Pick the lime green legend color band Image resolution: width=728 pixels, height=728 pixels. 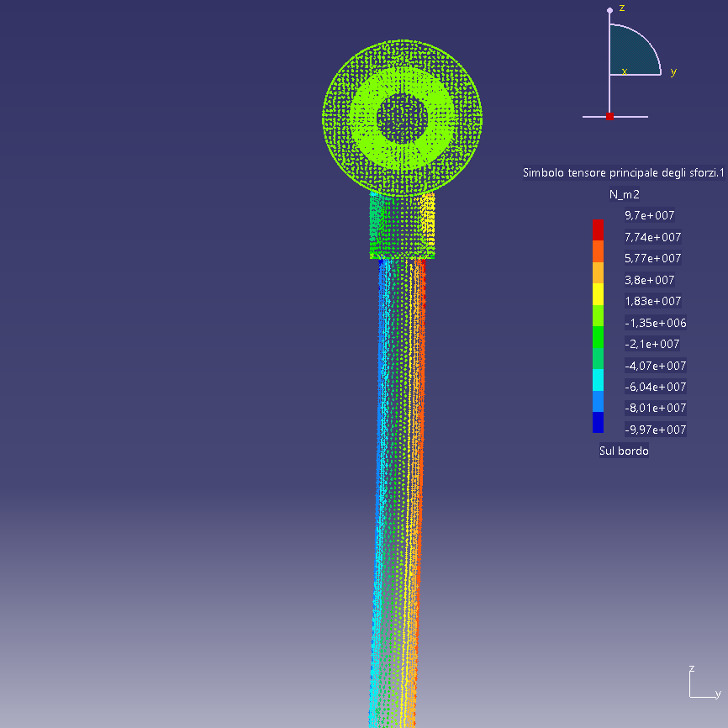point(598,316)
